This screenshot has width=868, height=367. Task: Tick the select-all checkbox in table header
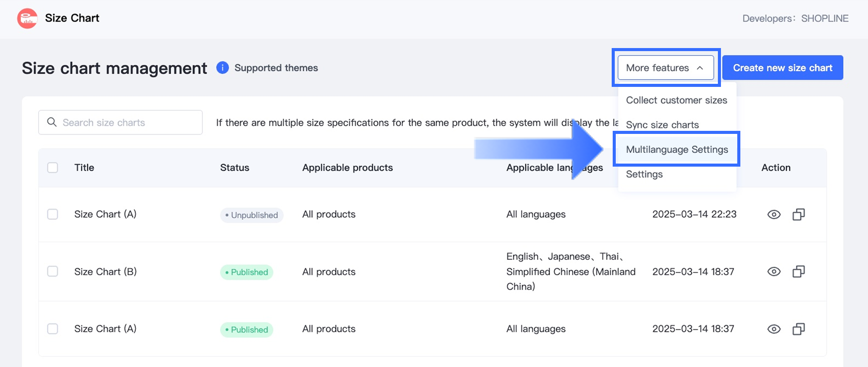coord(53,168)
